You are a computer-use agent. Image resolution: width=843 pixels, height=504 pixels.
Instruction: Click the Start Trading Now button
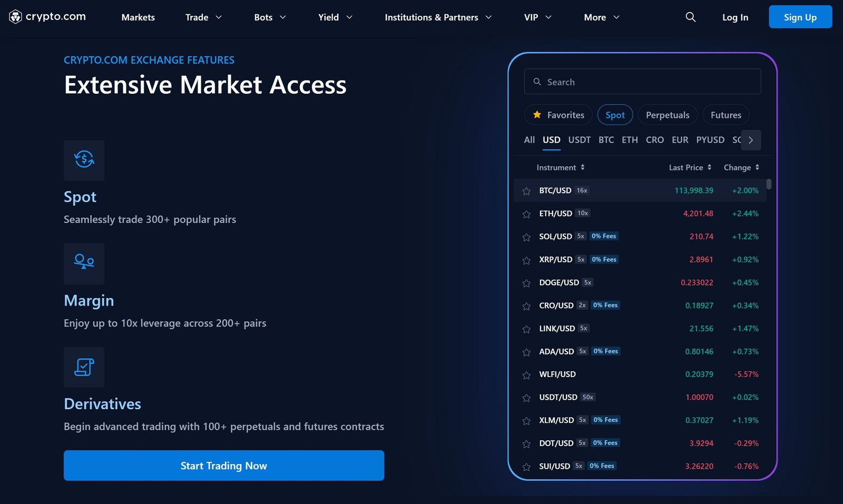point(224,466)
